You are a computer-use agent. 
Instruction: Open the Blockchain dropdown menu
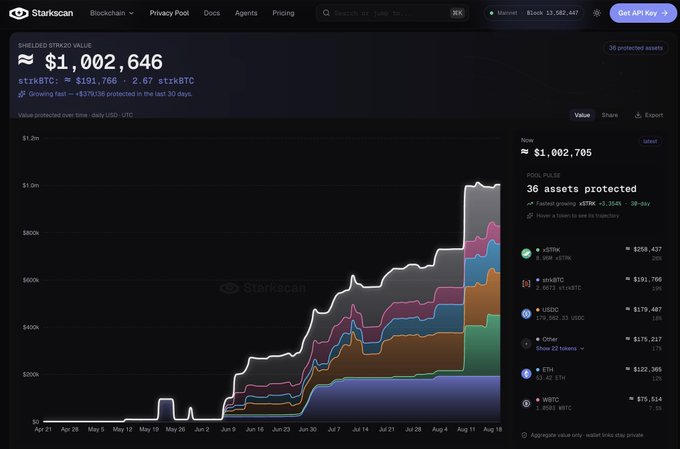point(112,13)
